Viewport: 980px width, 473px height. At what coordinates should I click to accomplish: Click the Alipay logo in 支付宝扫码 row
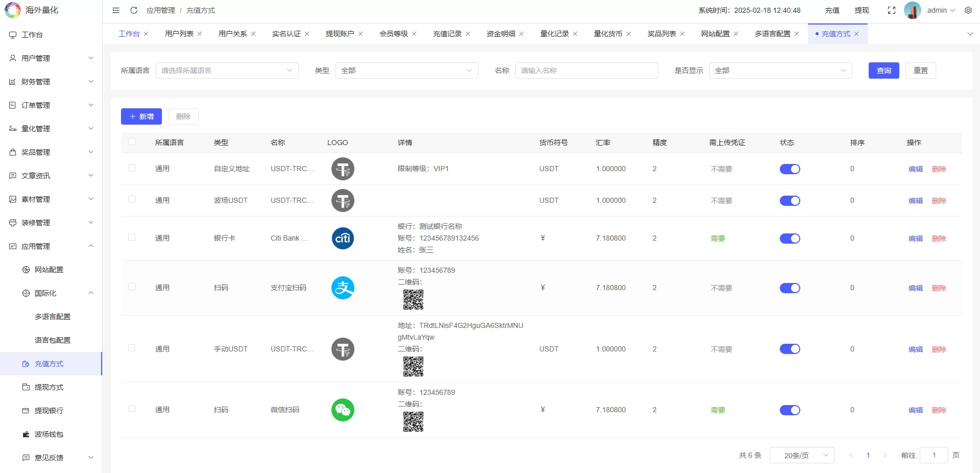click(x=342, y=288)
